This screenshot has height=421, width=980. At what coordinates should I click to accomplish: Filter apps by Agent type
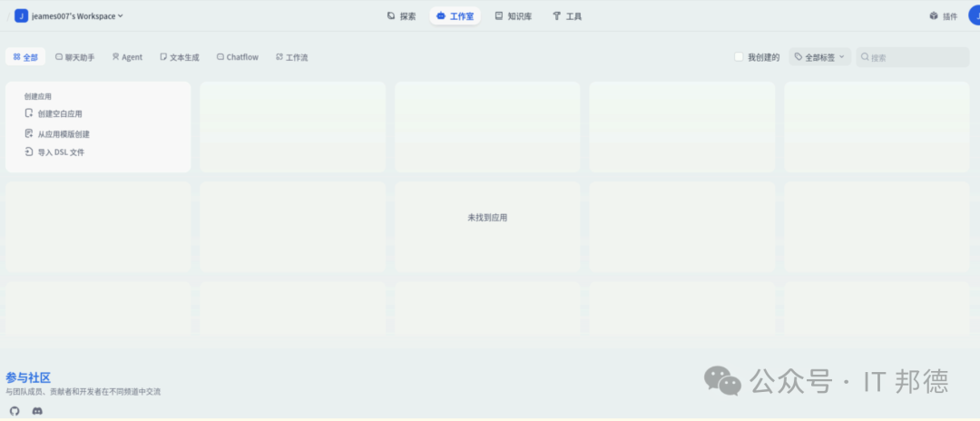(x=128, y=57)
